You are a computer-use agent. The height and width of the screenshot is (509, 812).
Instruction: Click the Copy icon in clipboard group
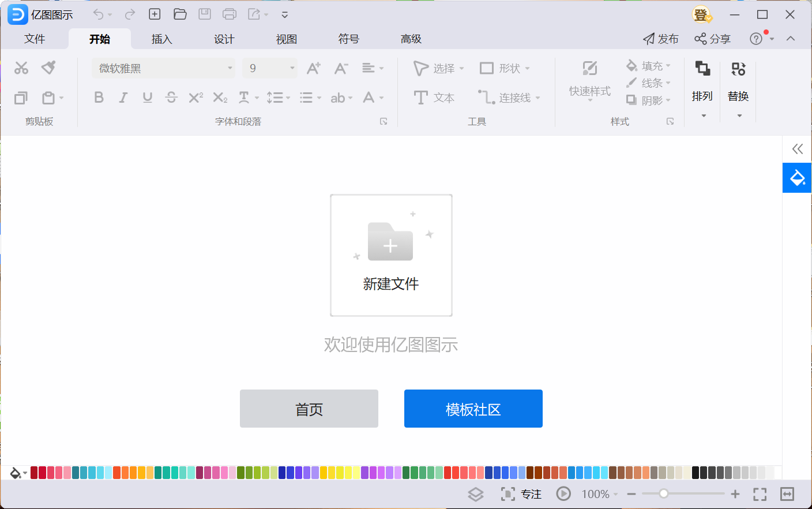click(x=21, y=98)
